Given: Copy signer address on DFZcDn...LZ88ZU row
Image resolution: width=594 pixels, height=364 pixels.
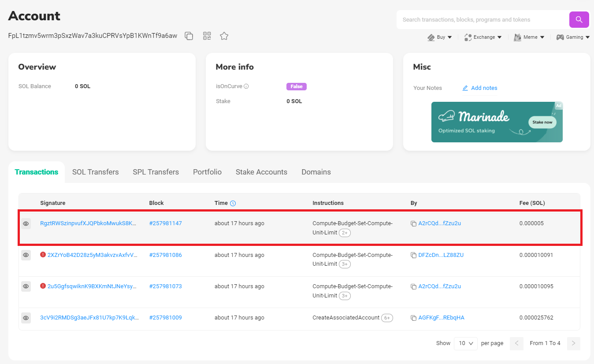Looking at the screenshot, I should (413, 255).
